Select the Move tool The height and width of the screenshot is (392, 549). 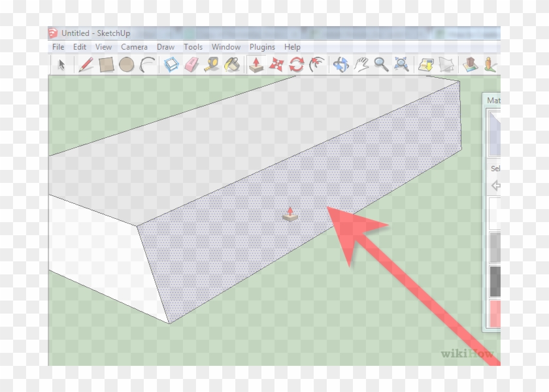[278, 64]
